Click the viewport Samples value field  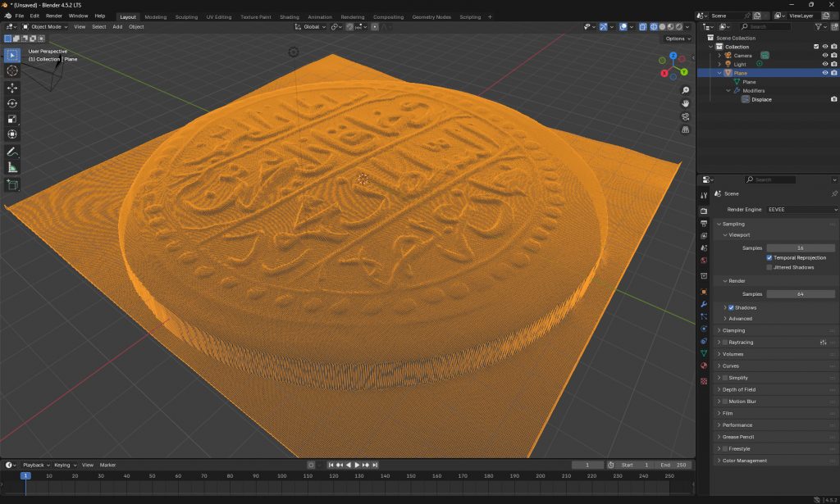click(800, 247)
